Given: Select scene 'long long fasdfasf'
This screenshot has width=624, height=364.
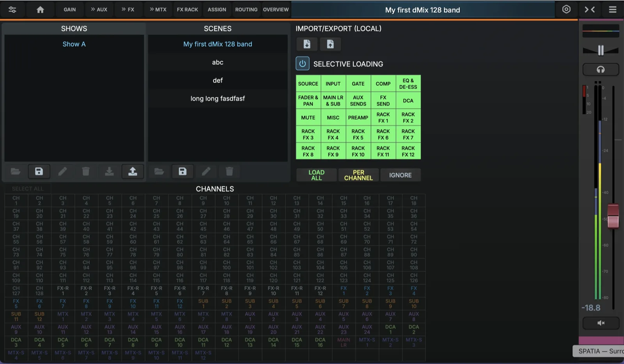Looking at the screenshot, I should 218,99.
